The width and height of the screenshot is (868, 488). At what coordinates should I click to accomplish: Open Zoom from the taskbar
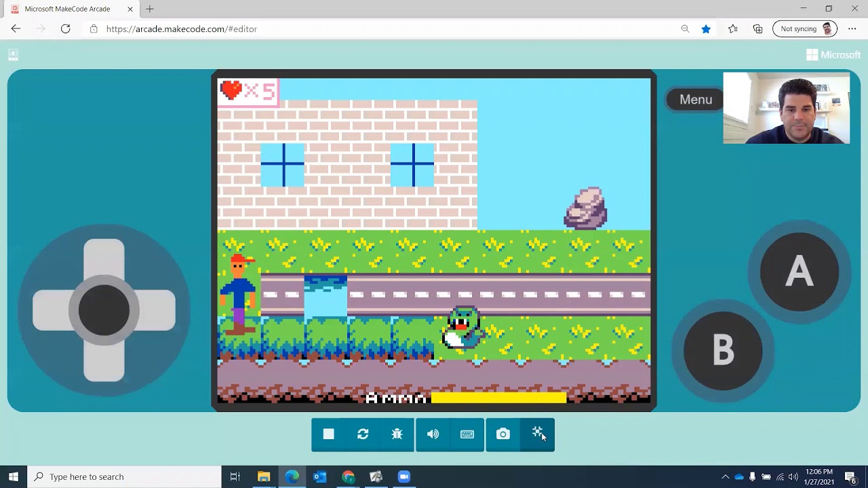click(404, 476)
